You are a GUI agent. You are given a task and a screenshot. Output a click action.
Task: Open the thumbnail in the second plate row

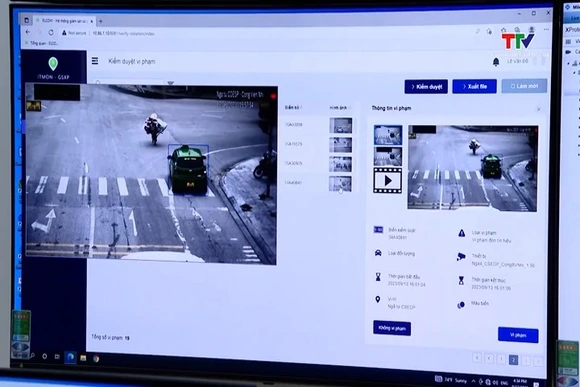point(341,145)
